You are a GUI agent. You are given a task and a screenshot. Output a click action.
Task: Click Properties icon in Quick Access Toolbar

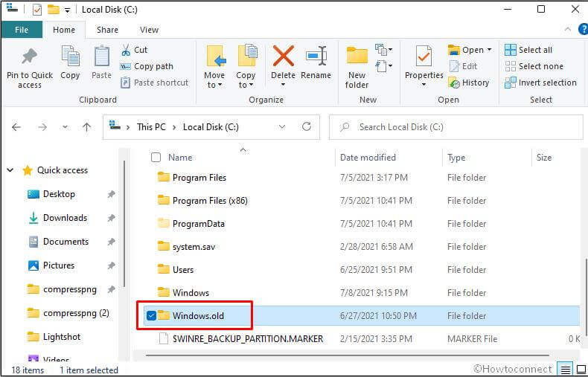click(36, 10)
